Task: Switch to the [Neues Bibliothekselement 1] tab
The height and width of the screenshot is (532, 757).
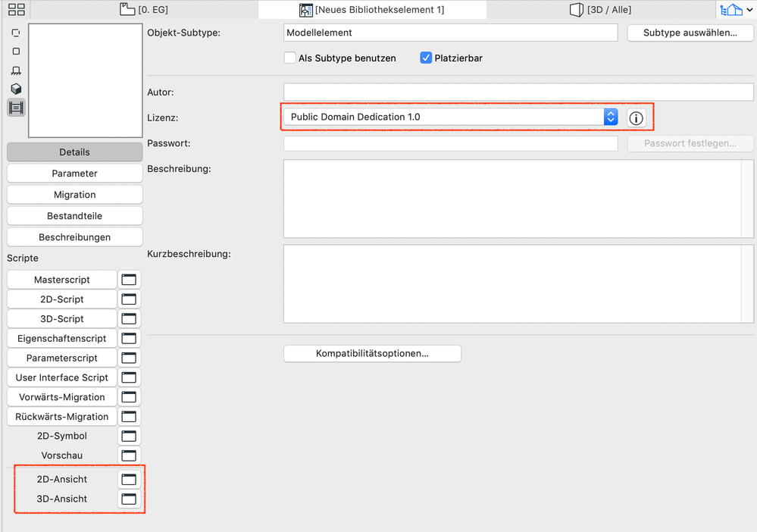Action: click(x=372, y=9)
